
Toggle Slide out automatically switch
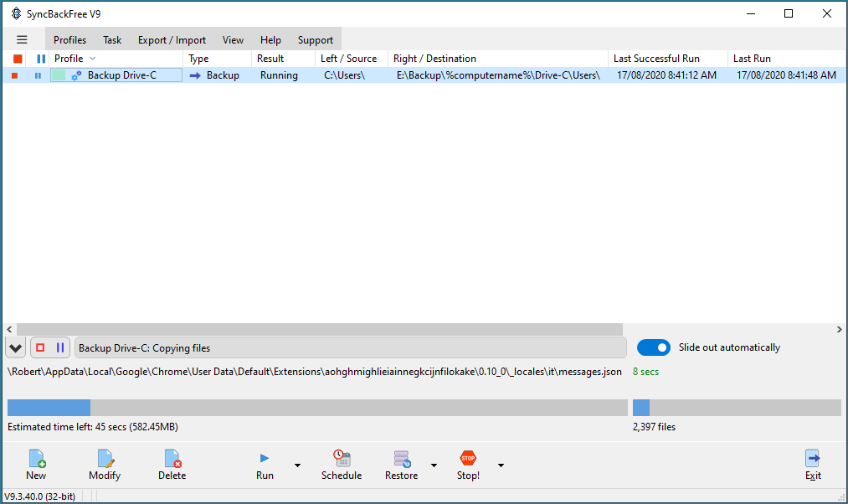653,347
